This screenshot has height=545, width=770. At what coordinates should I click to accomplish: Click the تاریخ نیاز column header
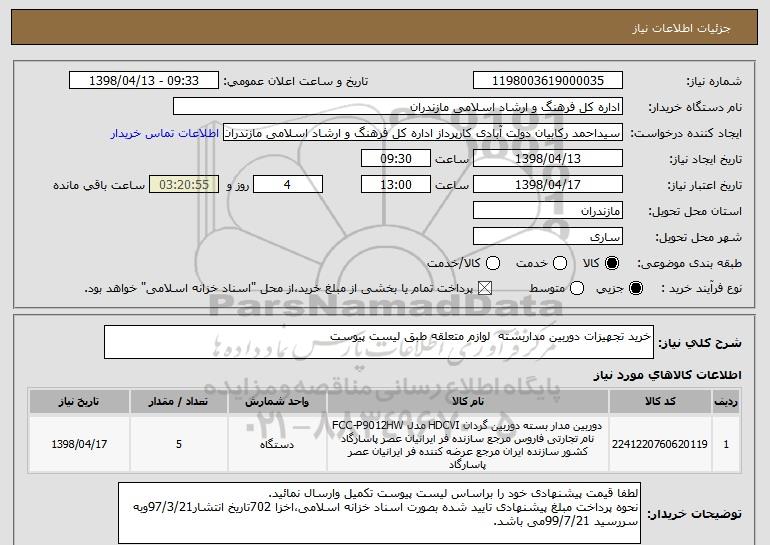point(79,402)
